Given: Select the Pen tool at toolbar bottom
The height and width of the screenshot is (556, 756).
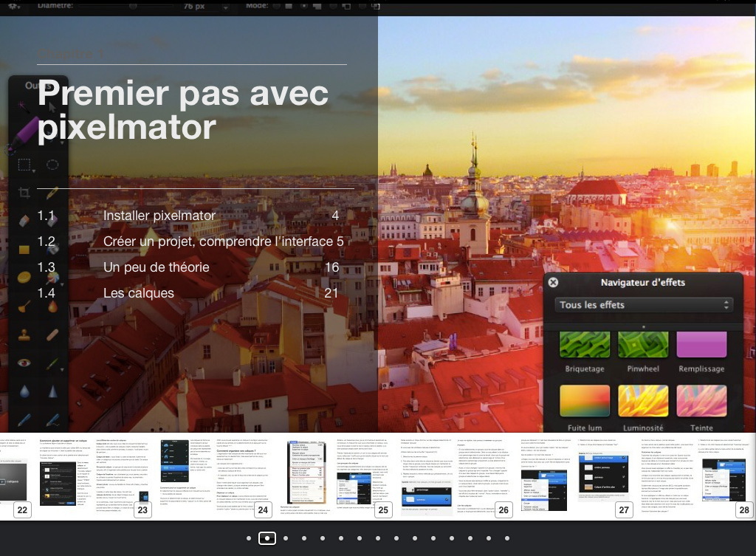Looking at the screenshot, I should tap(24, 419).
